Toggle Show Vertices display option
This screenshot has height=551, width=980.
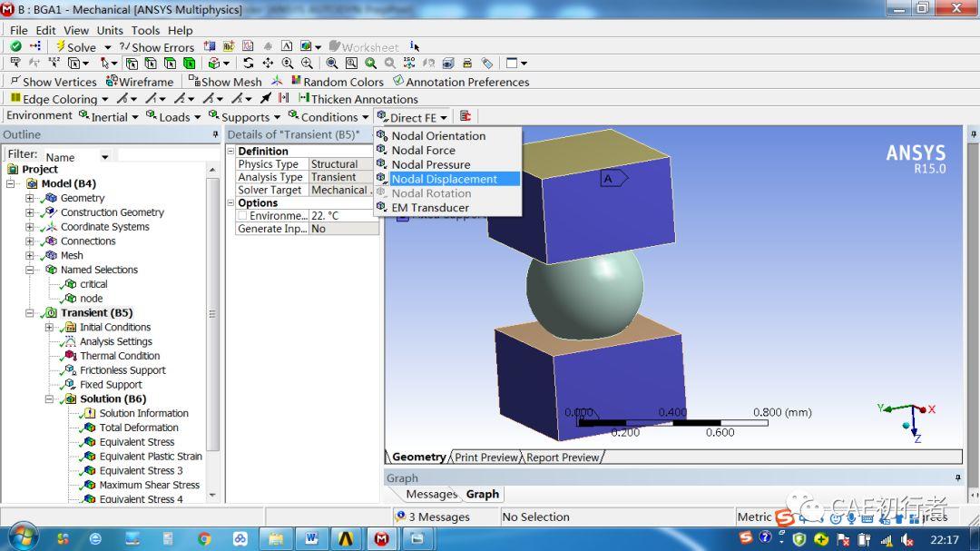pyautogui.click(x=54, y=82)
